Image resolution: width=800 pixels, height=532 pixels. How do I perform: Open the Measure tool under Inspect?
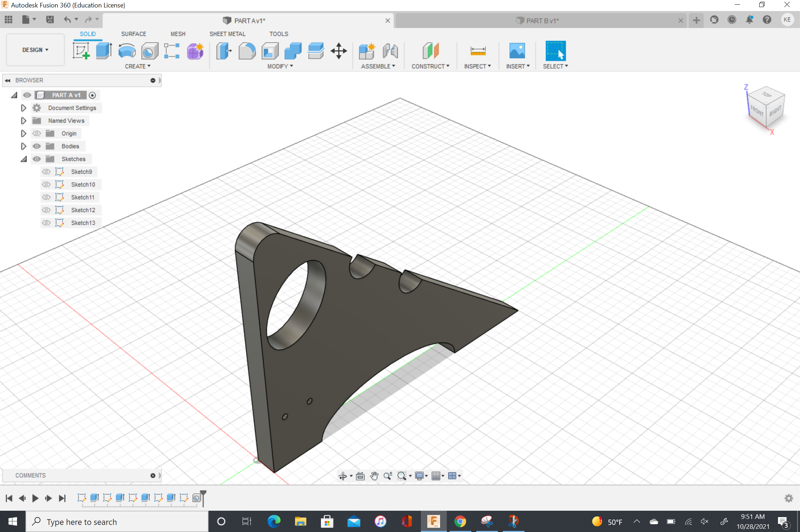(x=478, y=51)
